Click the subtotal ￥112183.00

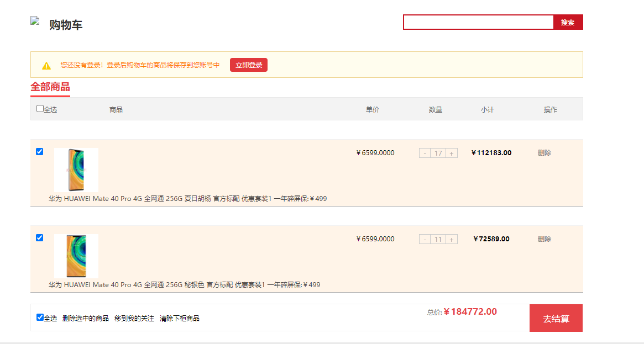coord(491,153)
